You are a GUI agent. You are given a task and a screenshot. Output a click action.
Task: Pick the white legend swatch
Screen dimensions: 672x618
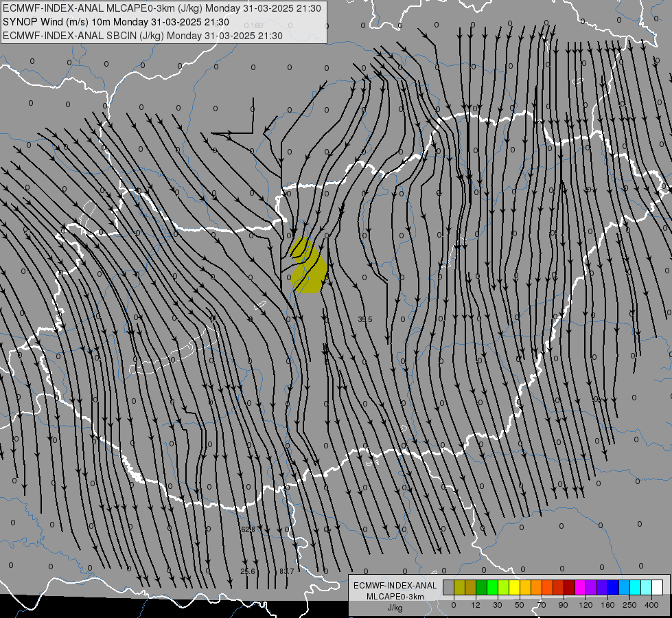coord(657,587)
